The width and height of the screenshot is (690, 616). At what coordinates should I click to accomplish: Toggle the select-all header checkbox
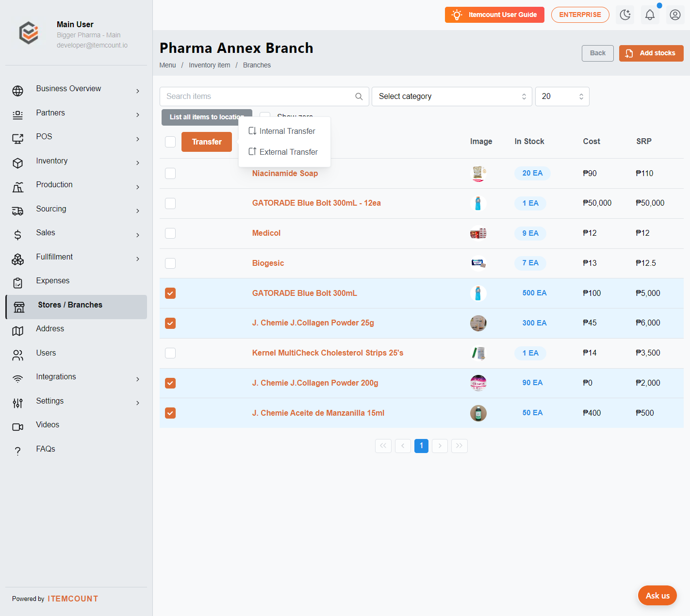pos(170,142)
